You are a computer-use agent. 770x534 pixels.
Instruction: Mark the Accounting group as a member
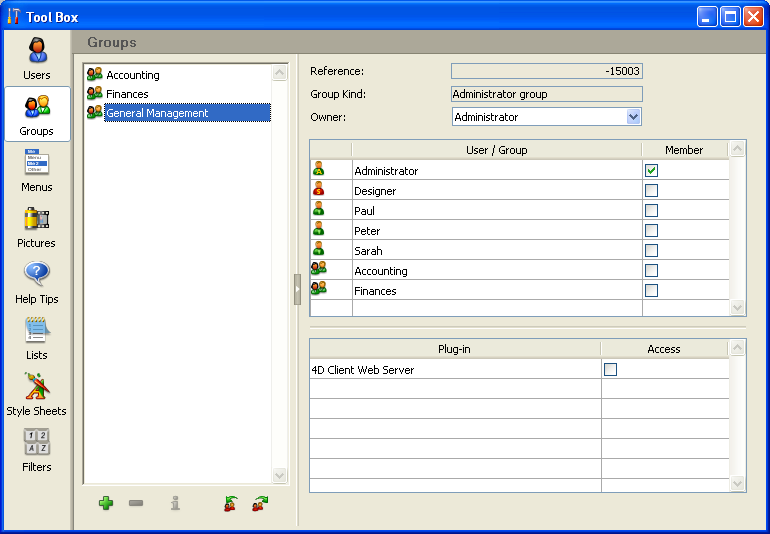click(651, 271)
